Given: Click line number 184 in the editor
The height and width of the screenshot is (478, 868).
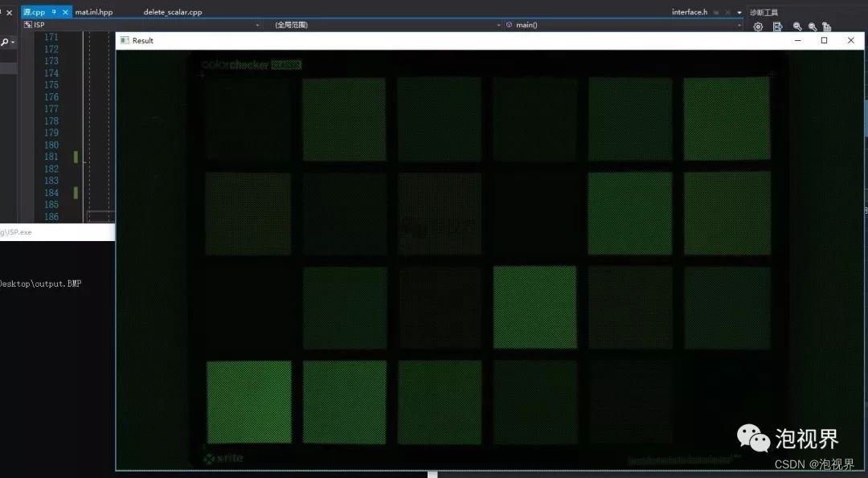Looking at the screenshot, I should (x=51, y=193).
